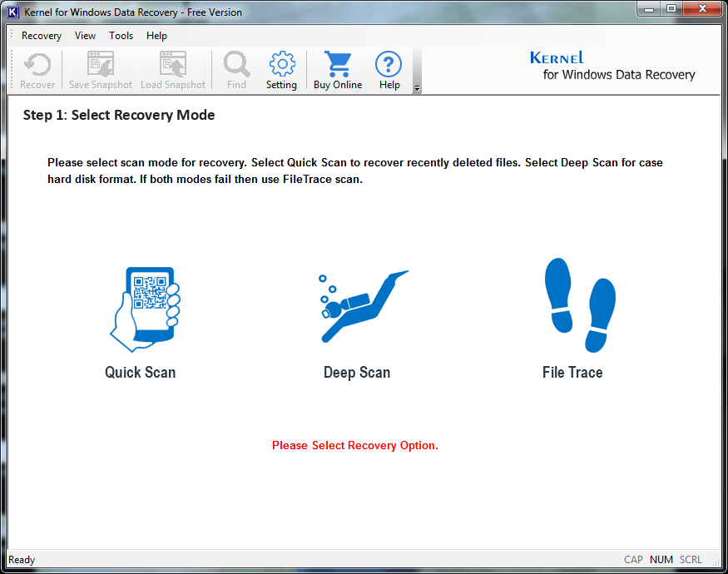Open the Tools menu

coord(121,36)
